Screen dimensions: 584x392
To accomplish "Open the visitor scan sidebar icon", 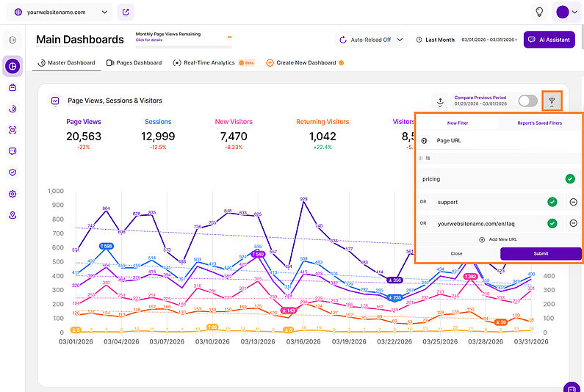I will pos(12,130).
